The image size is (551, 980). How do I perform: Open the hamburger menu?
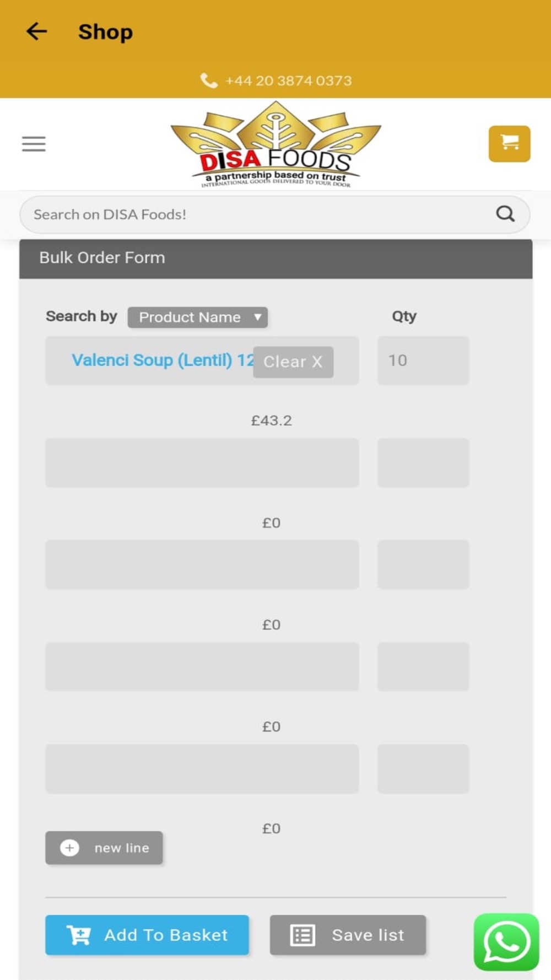click(34, 144)
